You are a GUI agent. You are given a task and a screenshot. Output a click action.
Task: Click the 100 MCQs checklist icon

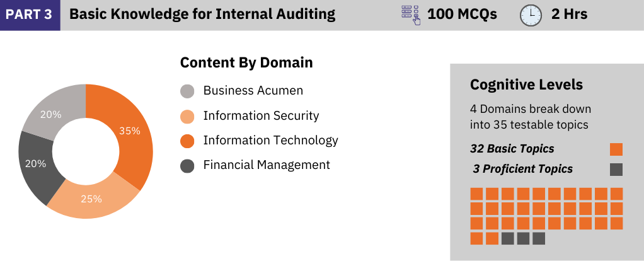(x=411, y=15)
